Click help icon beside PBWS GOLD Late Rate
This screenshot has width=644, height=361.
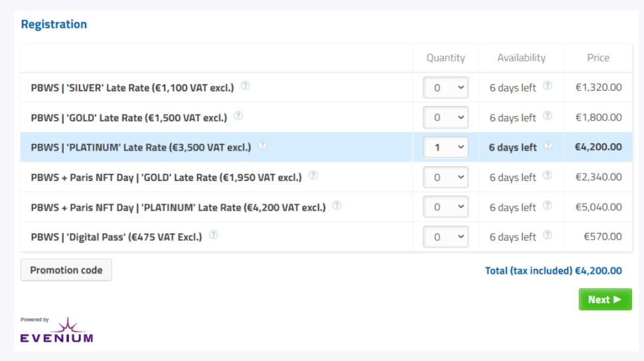[x=238, y=115]
